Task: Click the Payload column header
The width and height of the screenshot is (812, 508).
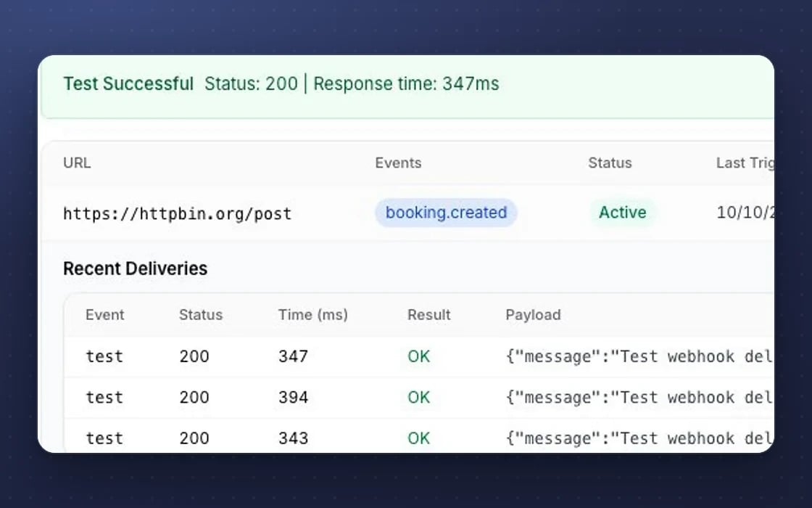Action: tap(533, 315)
